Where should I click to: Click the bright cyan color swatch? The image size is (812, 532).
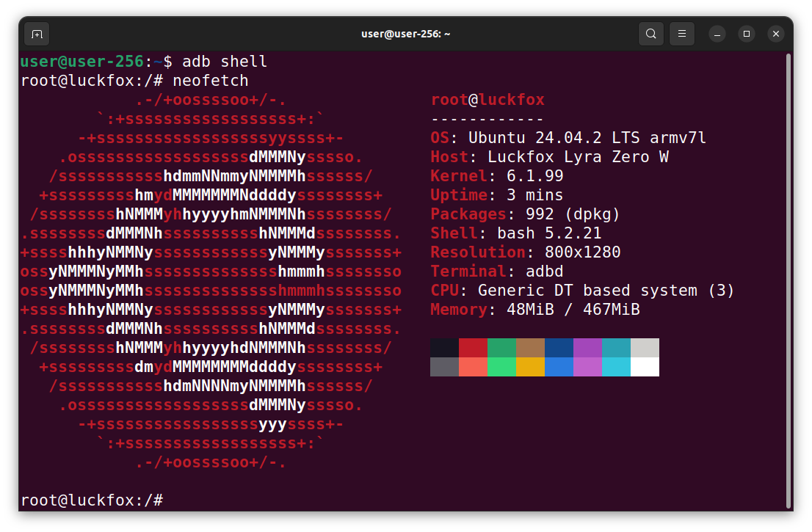tap(616, 367)
